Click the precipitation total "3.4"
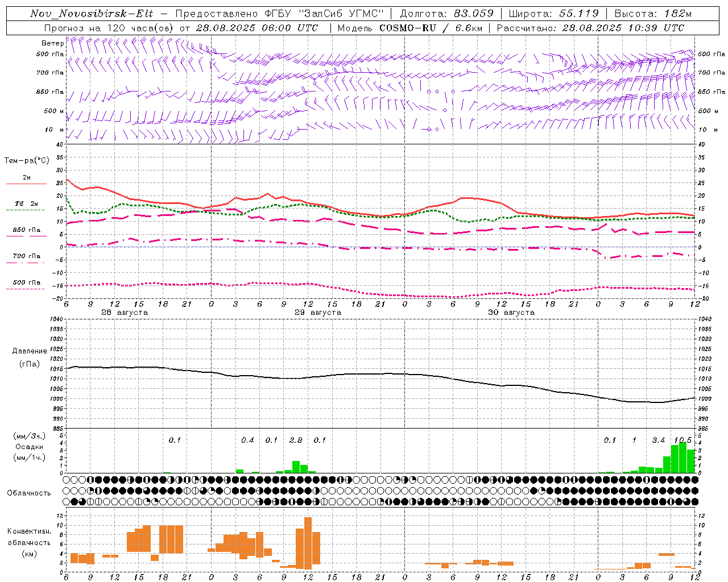This screenshot has width=728, height=582. click(x=659, y=440)
